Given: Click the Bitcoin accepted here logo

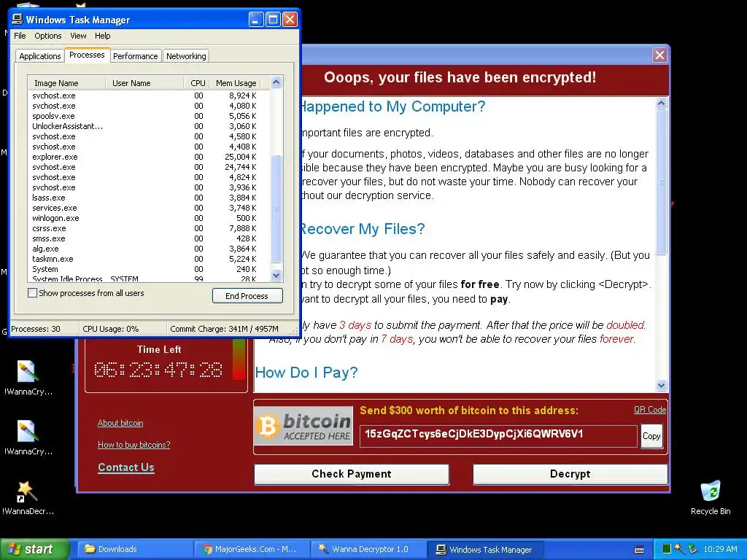Looking at the screenshot, I should 303,426.
